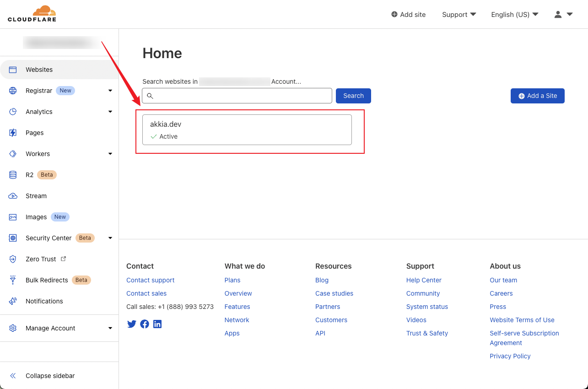Select the akkia.dev site card
The width and height of the screenshot is (588, 389).
(x=247, y=130)
